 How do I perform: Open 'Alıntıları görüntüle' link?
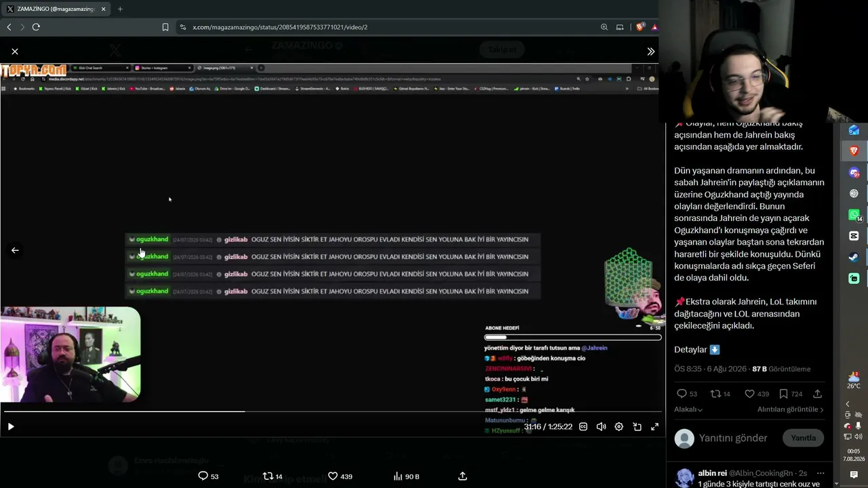(x=791, y=409)
